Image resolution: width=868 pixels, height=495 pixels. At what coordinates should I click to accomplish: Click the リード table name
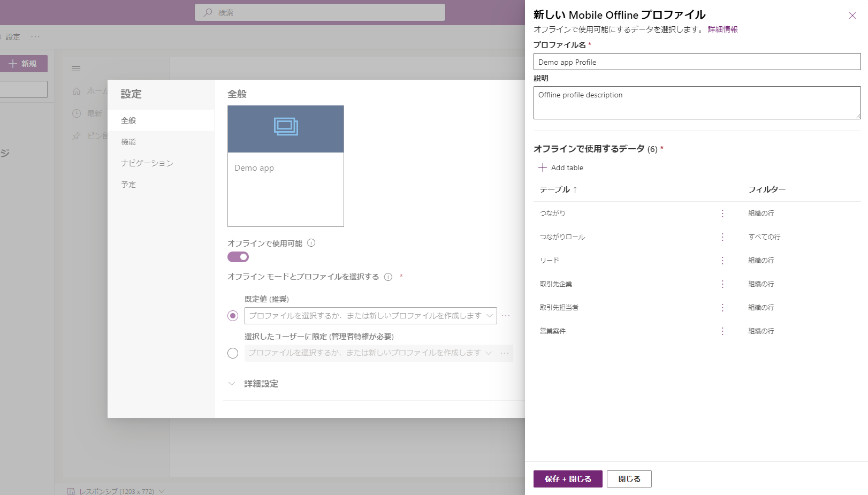coord(550,261)
